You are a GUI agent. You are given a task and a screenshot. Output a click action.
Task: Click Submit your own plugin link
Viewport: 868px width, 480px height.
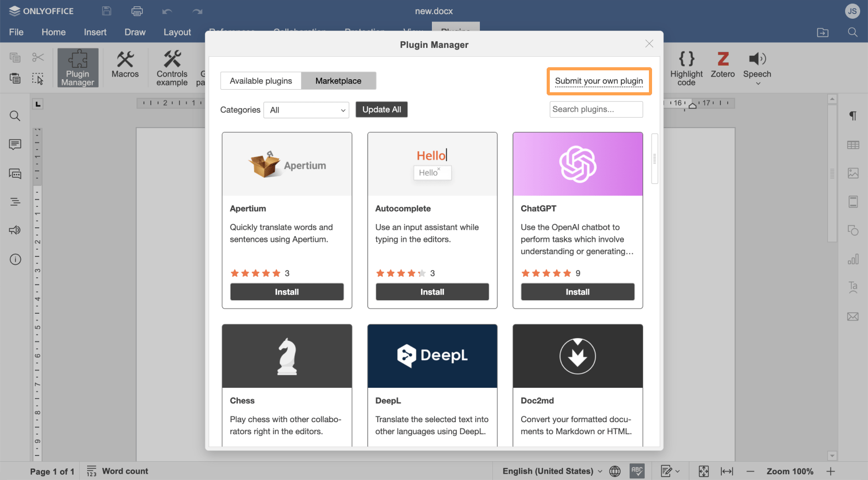click(599, 81)
